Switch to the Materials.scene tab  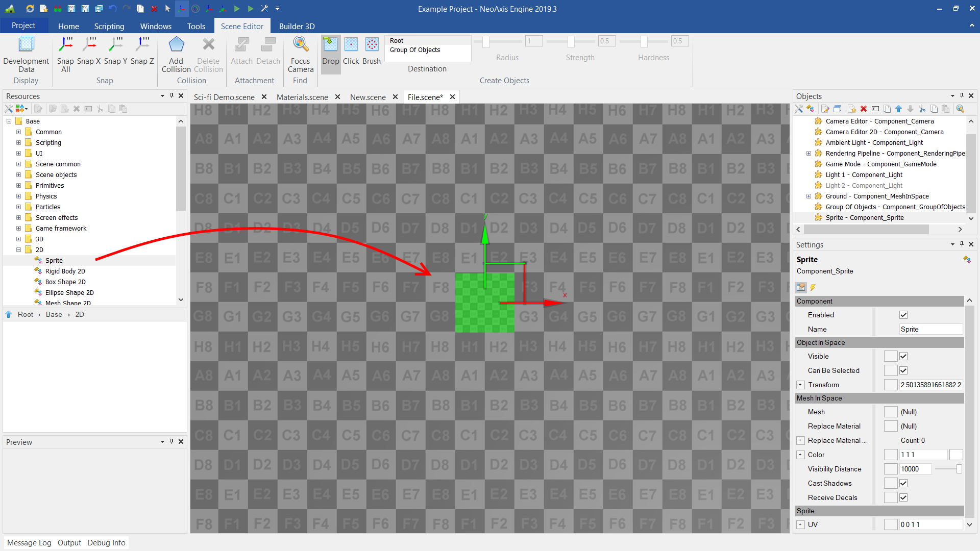point(302,97)
